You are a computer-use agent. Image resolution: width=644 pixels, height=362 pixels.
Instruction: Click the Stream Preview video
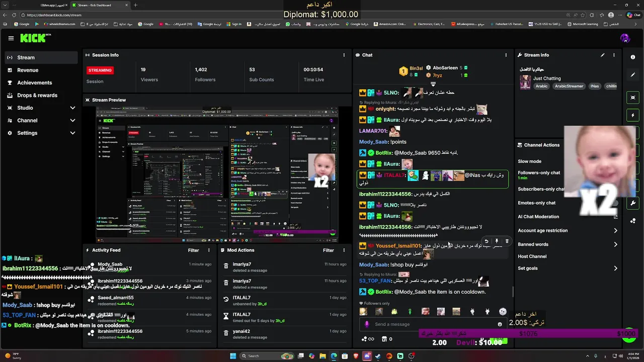coord(217,174)
